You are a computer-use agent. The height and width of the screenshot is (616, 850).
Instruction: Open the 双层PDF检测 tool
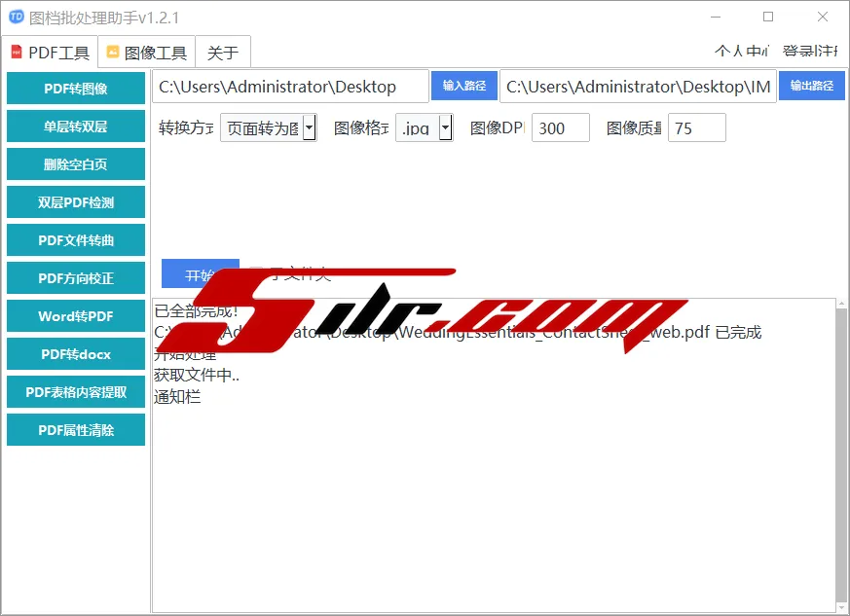tap(76, 202)
